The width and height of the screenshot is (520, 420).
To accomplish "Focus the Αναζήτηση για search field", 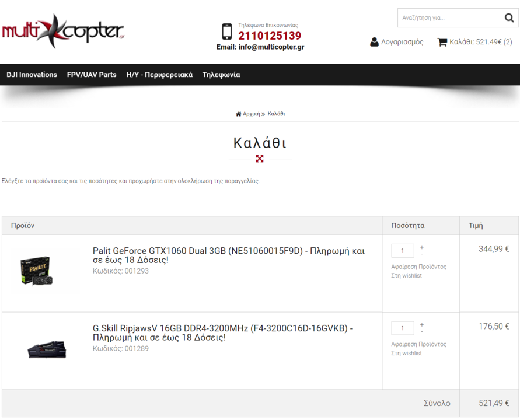I will tap(451, 18).
